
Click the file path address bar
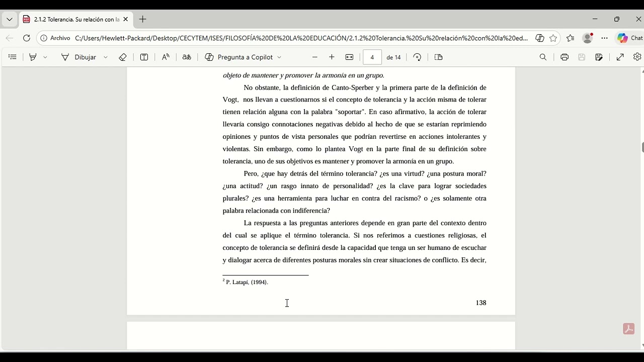click(x=301, y=38)
